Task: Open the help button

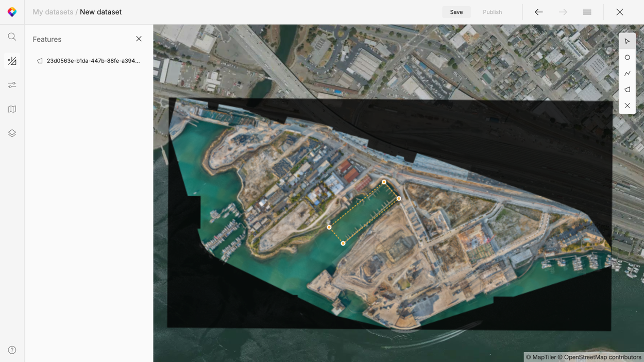Action: [12, 349]
